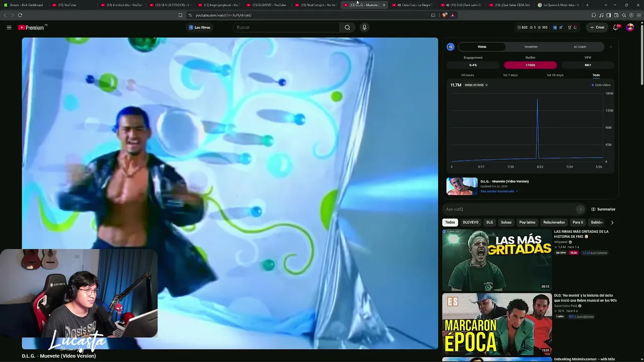The height and width of the screenshot is (362, 644).
Task: Open the vistas en total dropdown
Action: coord(476,85)
